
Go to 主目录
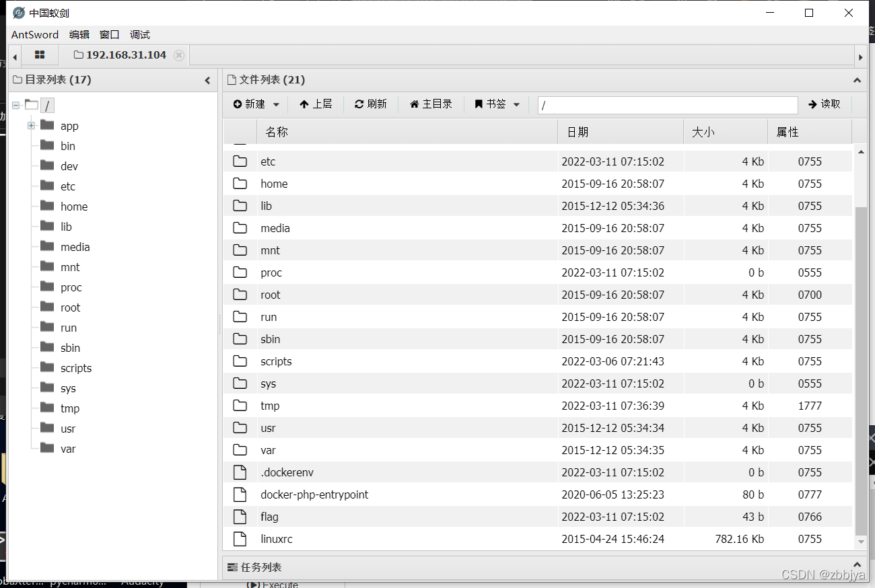(431, 104)
